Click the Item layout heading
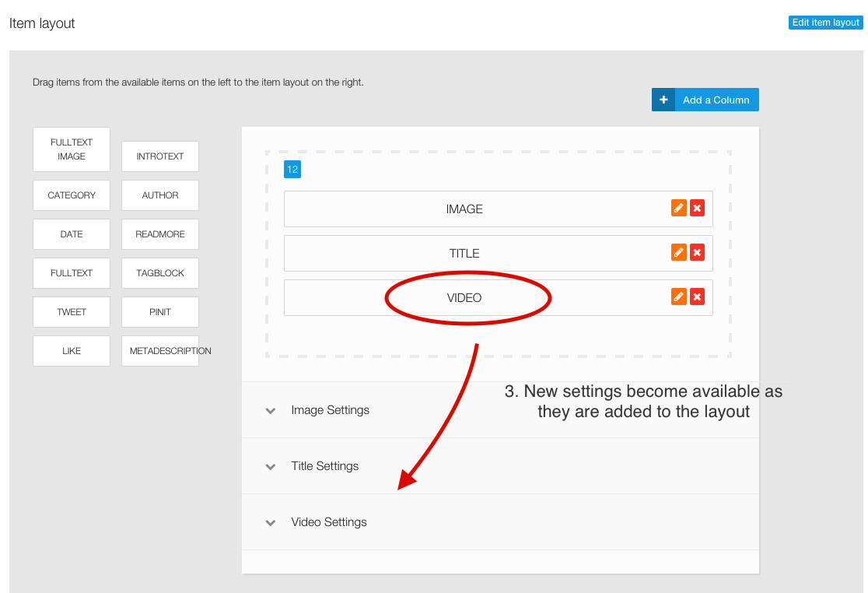This screenshot has height=593, width=868. point(42,23)
